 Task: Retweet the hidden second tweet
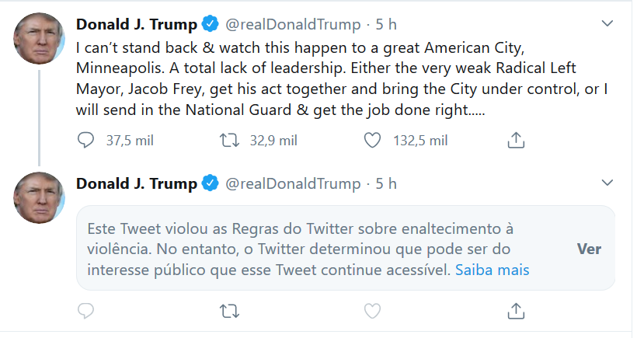[x=228, y=311]
